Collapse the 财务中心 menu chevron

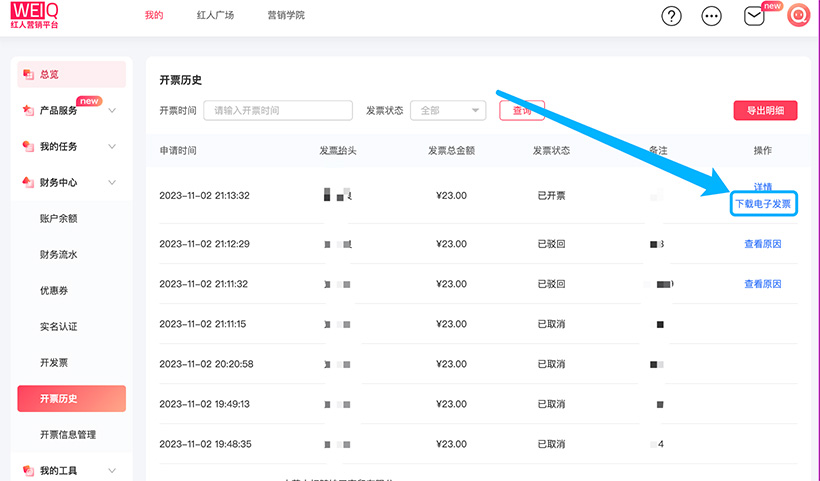112,182
